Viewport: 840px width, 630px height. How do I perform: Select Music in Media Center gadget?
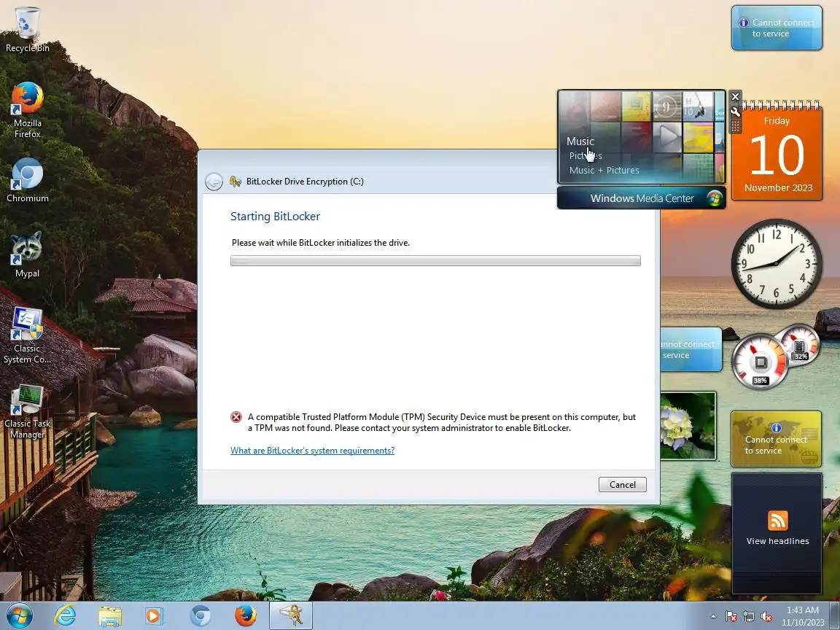[580, 141]
